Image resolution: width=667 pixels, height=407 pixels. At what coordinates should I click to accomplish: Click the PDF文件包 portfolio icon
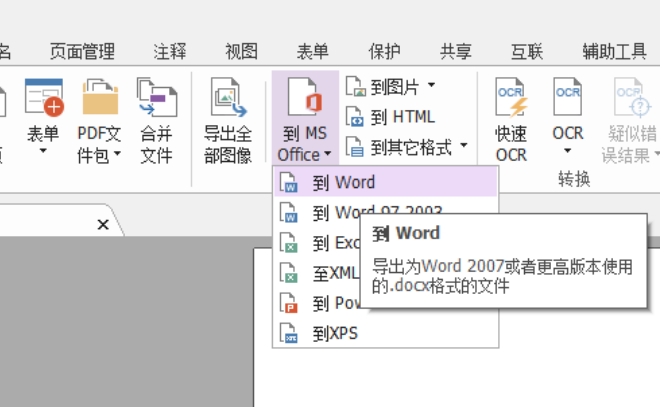[100, 97]
